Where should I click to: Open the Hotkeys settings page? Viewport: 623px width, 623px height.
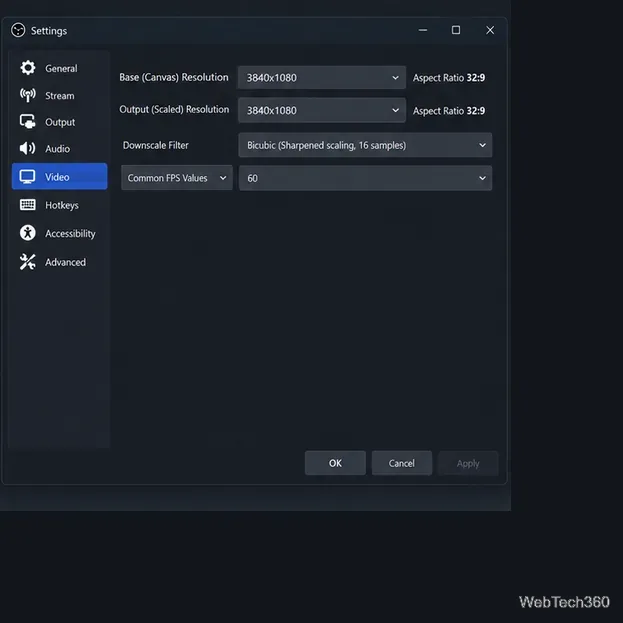click(x=60, y=205)
